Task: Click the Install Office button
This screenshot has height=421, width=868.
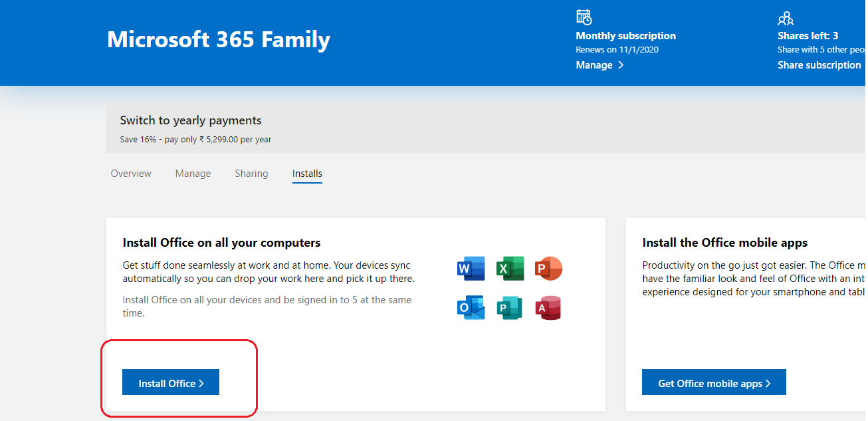Action: [x=171, y=382]
